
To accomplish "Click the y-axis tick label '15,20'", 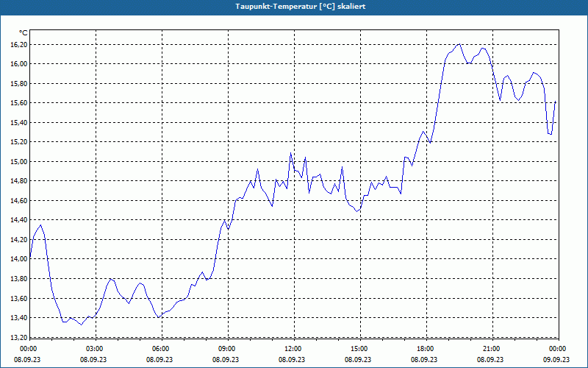I will click(x=19, y=142).
